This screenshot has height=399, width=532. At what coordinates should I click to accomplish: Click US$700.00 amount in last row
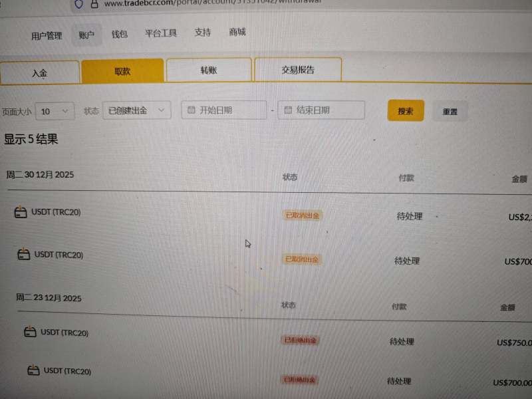pyautogui.click(x=512, y=383)
